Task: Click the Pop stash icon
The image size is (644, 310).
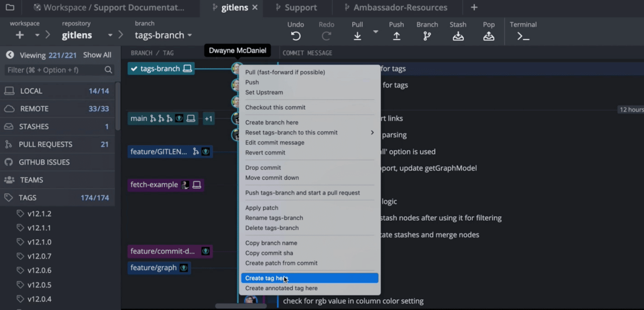Action: pyautogui.click(x=488, y=36)
